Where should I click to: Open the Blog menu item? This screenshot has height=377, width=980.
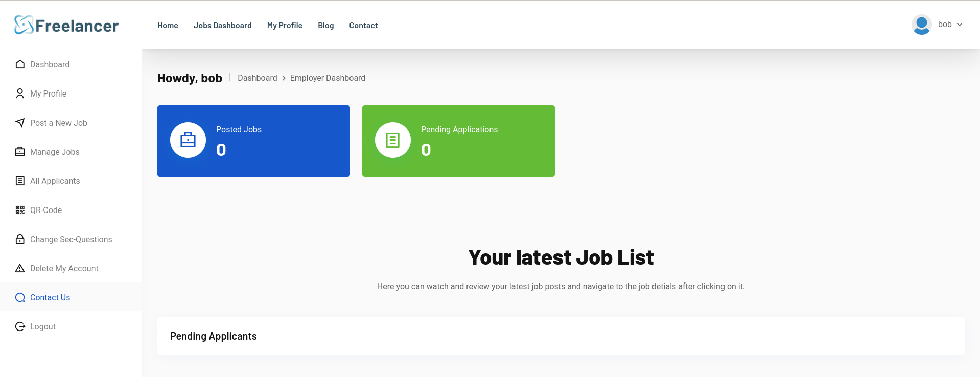pyautogui.click(x=326, y=25)
